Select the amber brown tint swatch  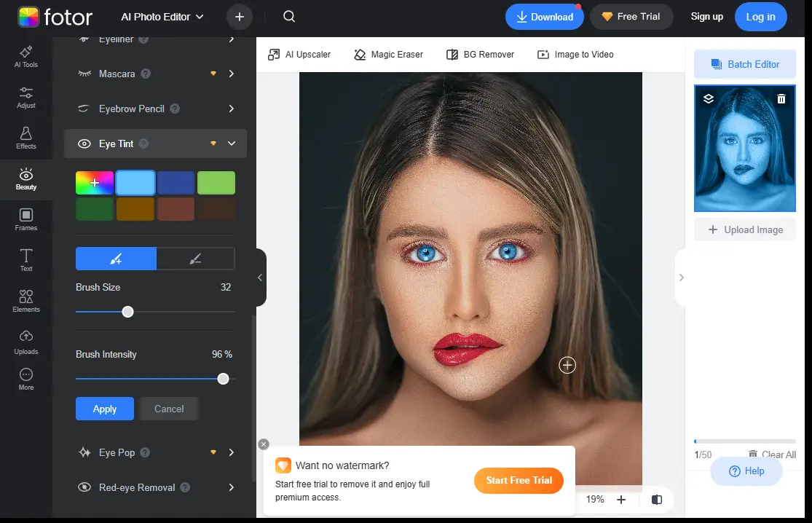(135, 208)
